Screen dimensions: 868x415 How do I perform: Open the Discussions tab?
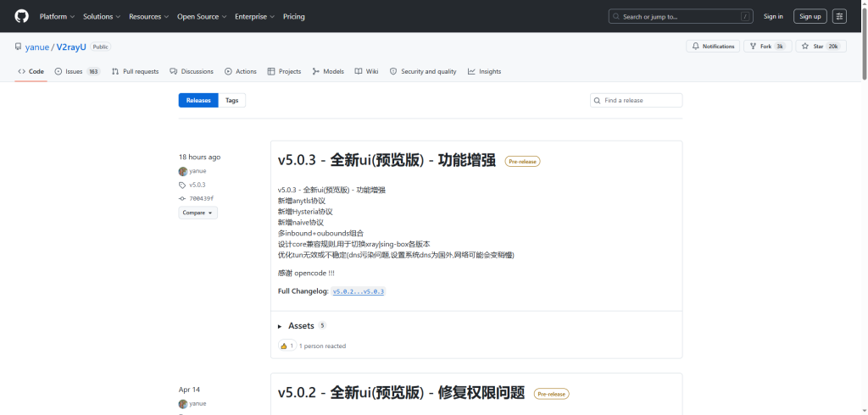pyautogui.click(x=192, y=71)
